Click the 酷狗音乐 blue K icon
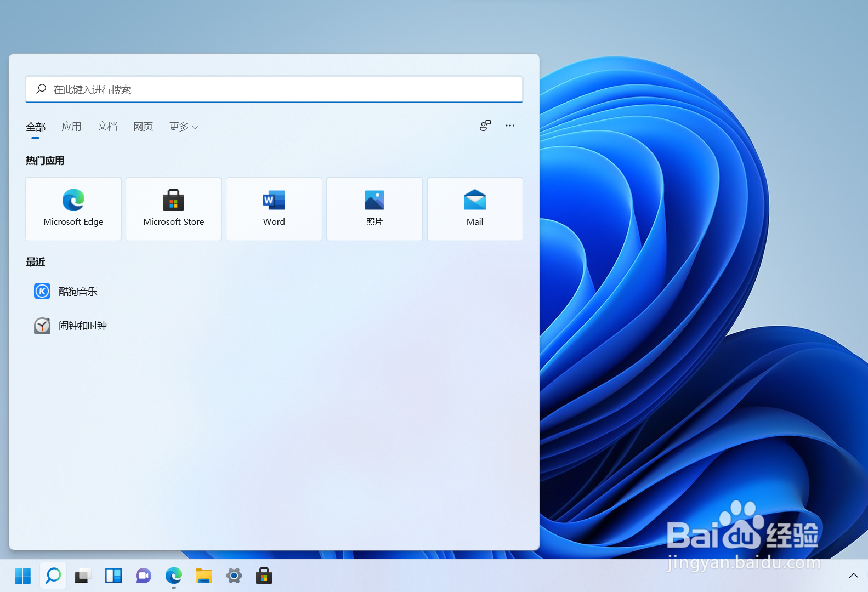 click(x=42, y=291)
